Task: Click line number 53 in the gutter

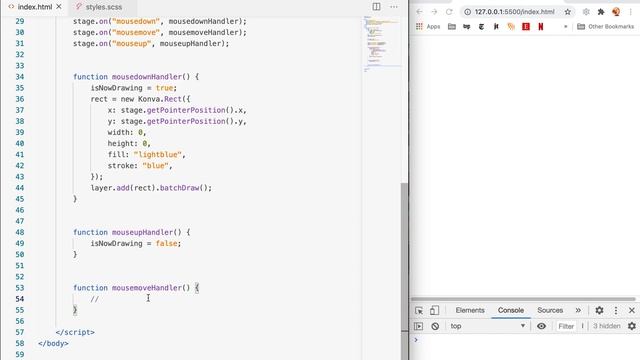Action: pos(20,288)
